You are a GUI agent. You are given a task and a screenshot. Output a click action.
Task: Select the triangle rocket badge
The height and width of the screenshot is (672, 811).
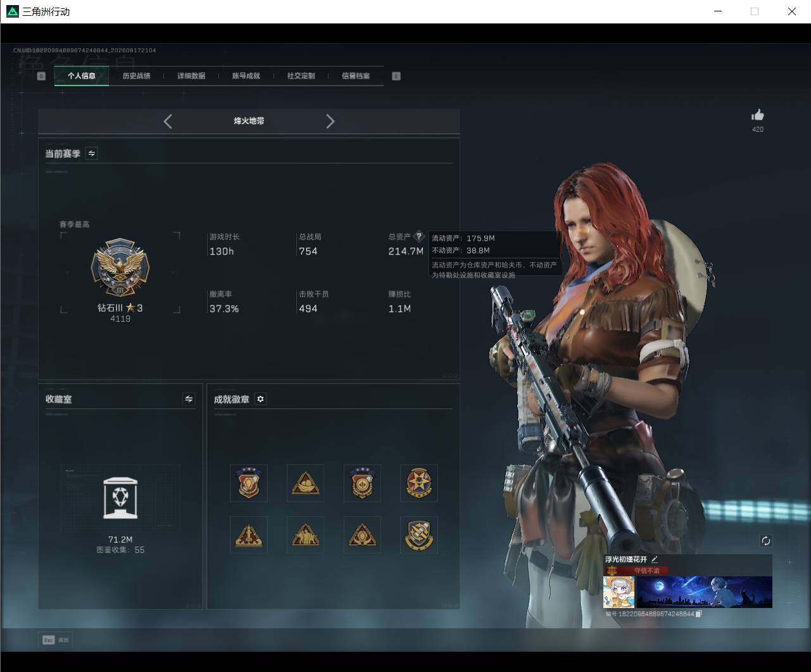coord(249,535)
